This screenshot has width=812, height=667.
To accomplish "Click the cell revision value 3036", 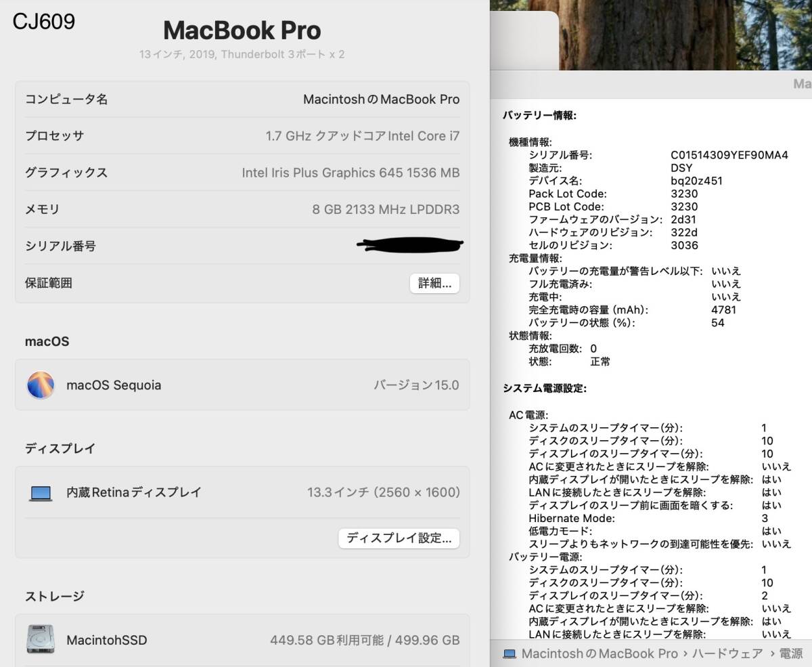I will [x=684, y=245].
